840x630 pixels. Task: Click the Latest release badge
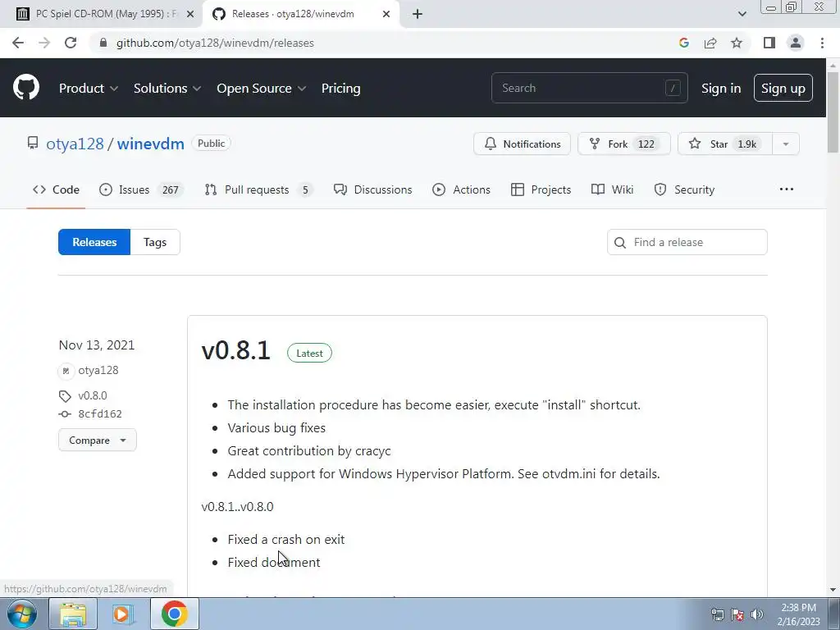(309, 353)
